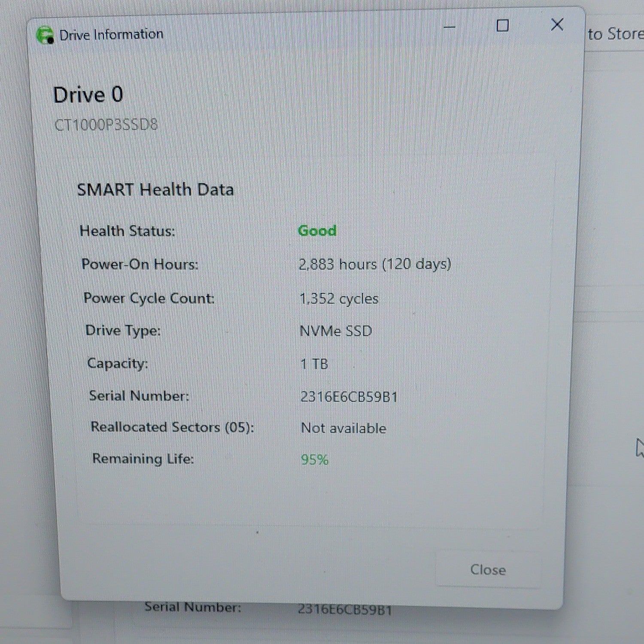Click the green Good health status value
Screen dimensions: 644x644
tap(317, 231)
